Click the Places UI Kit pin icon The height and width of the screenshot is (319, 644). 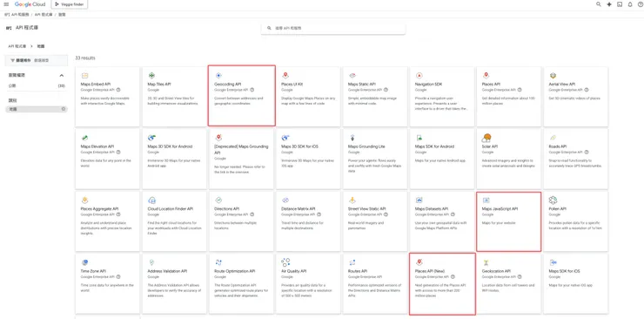pyautogui.click(x=285, y=76)
